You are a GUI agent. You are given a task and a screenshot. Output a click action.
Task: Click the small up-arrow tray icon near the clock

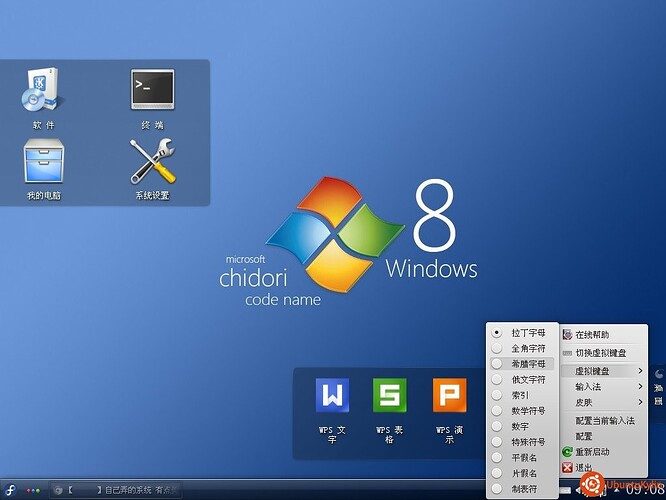(x=617, y=490)
